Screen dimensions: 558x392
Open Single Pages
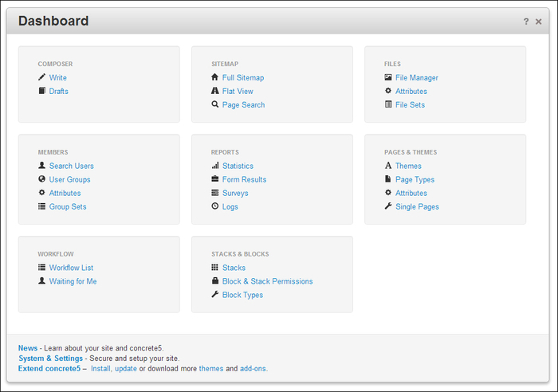417,206
